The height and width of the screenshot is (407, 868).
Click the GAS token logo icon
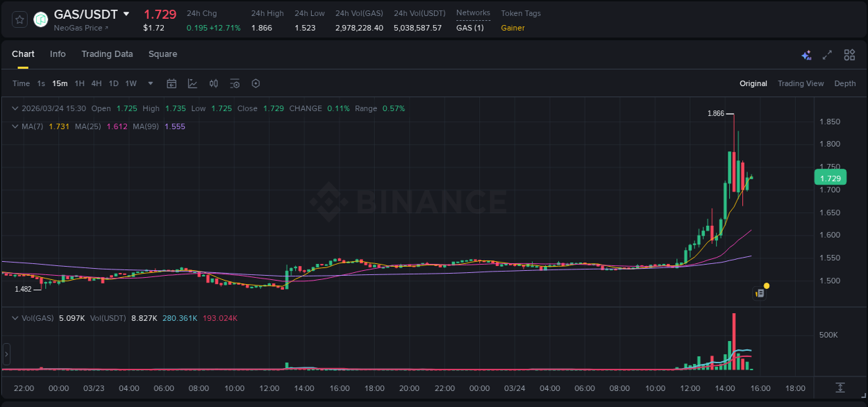41,19
